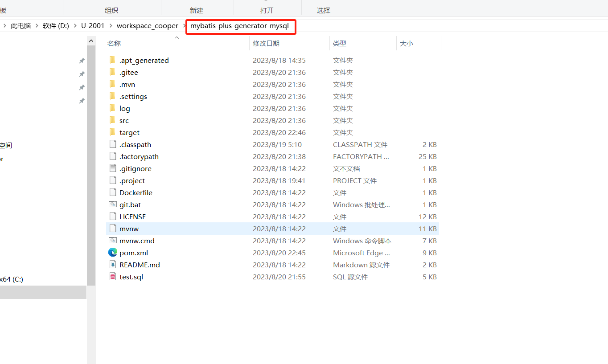The image size is (608, 364).
Task: Click the .settings folder icon
Action: coord(112,96)
